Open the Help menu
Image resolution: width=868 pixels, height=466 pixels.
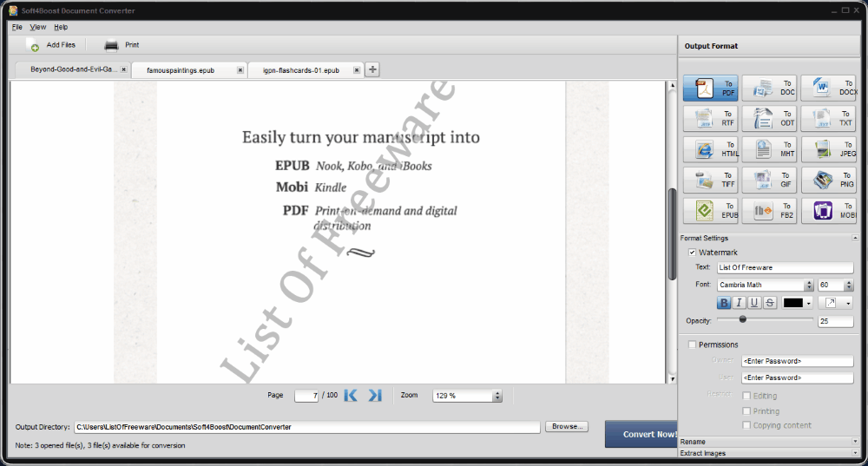point(61,27)
